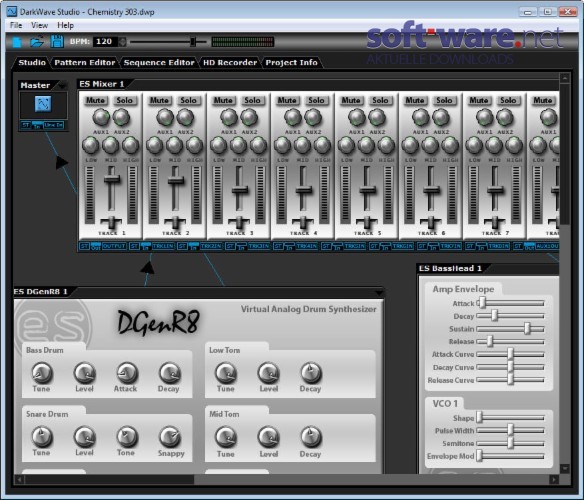Click the vertical scrollbar down arrow

(x=565, y=468)
